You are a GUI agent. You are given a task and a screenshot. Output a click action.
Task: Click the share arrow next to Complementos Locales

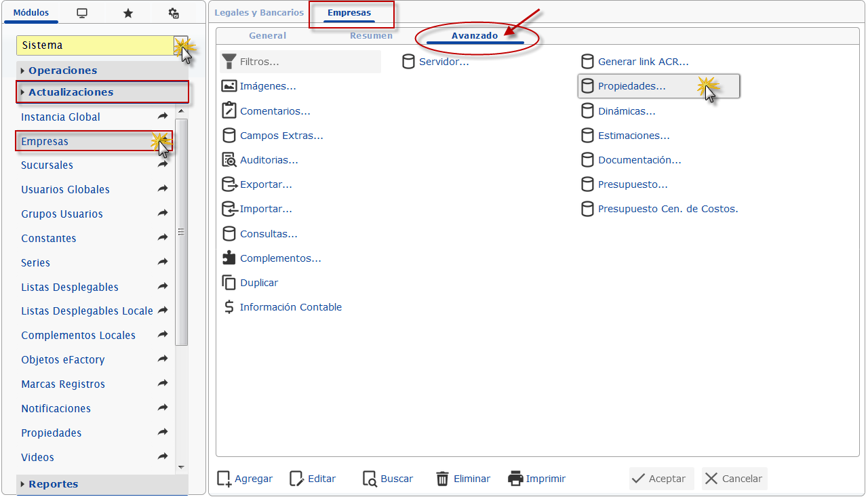pos(163,335)
